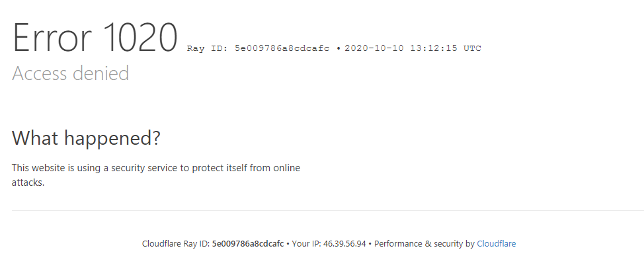Click the Access denied subtitle
This screenshot has width=644, height=275.
coord(71,73)
